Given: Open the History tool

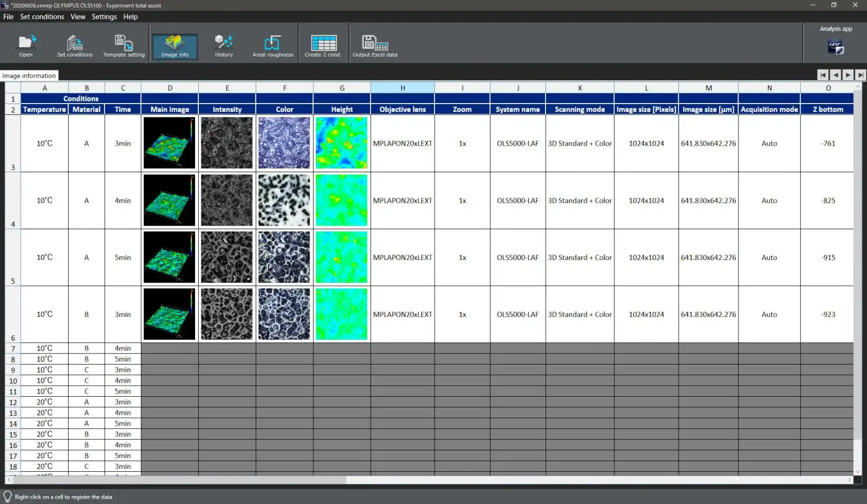Looking at the screenshot, I should coord(224,45).
